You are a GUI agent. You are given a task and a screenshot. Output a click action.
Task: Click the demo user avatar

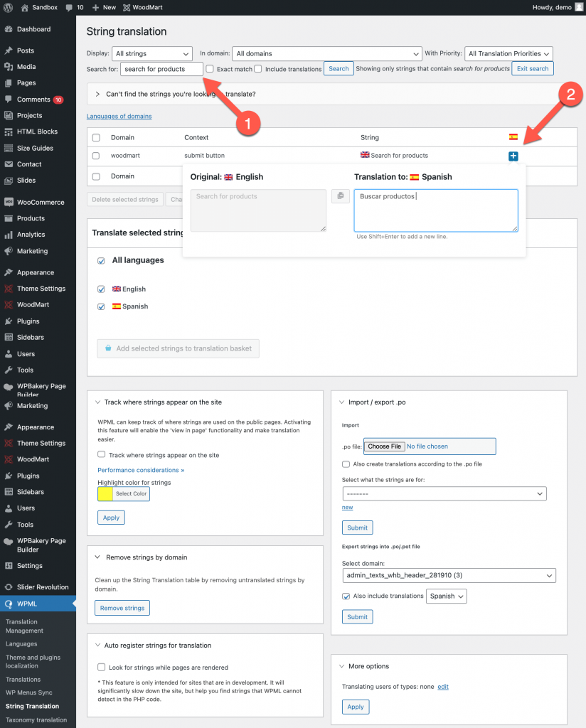(579, 7)
